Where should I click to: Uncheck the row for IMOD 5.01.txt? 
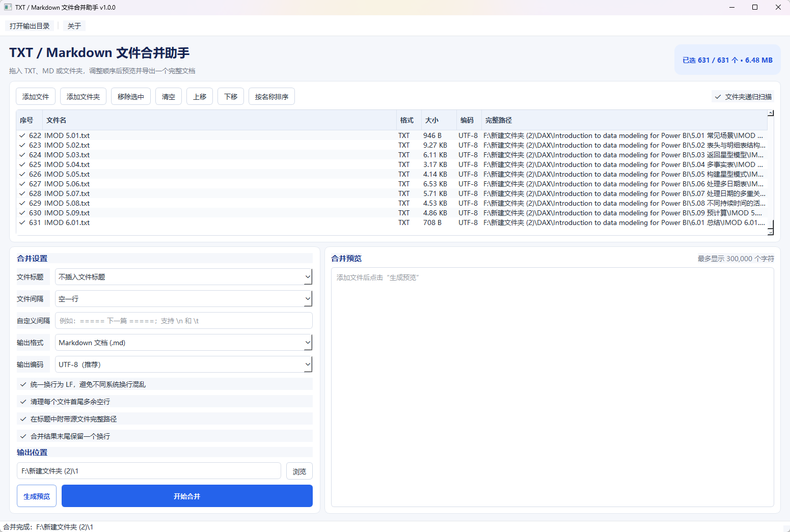coord(22,135)
